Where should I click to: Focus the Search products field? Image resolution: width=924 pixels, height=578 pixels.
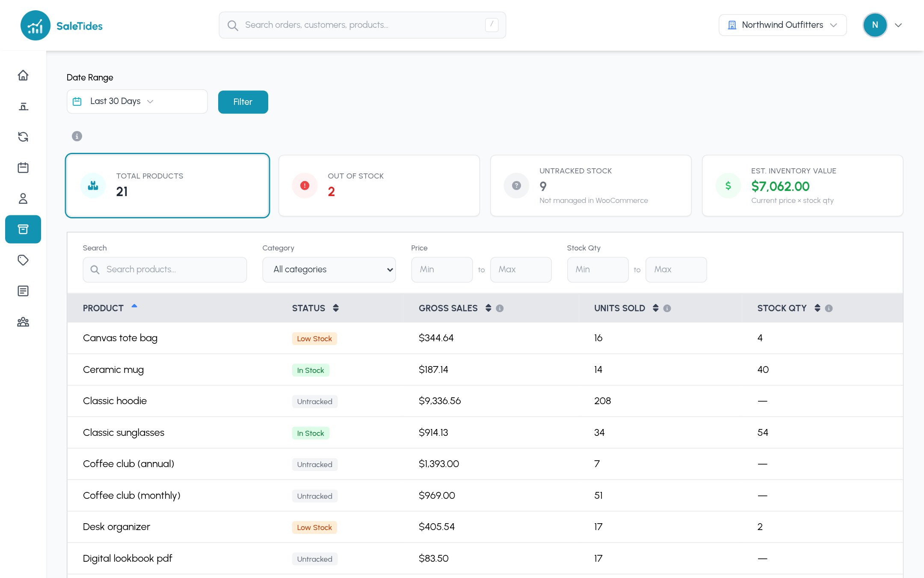(165, 270)
